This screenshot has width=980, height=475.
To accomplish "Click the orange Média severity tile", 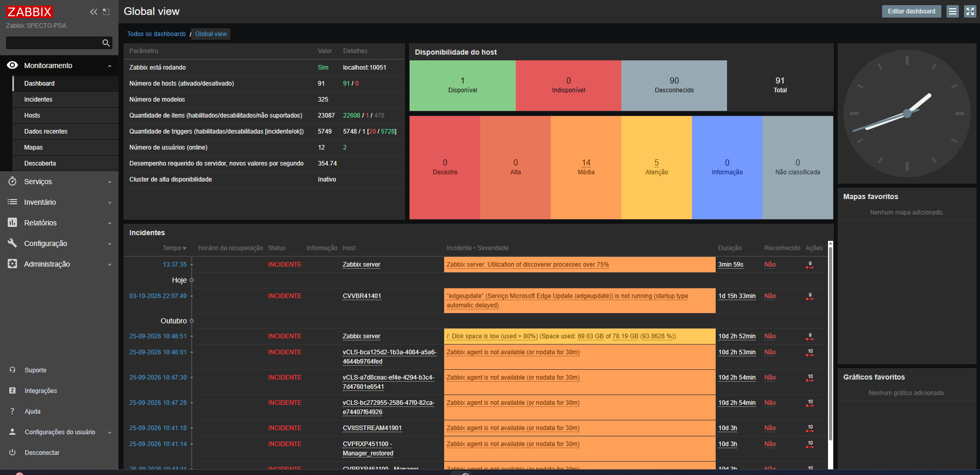I will [586, 168].
